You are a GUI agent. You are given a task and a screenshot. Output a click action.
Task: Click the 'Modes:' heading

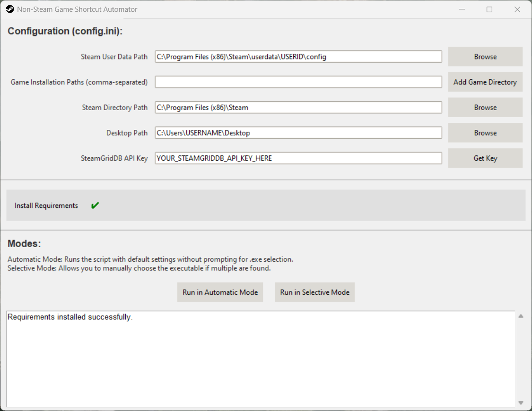[24, 244]
